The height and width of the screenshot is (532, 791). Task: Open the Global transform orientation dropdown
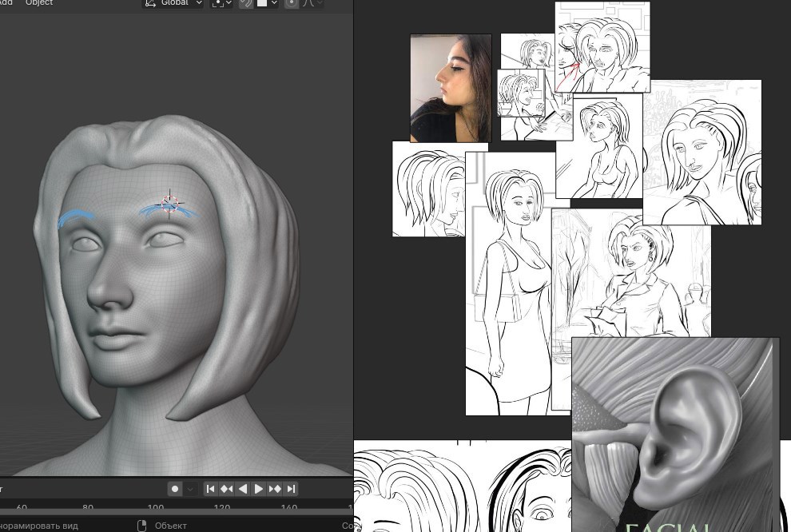[173, 3]
